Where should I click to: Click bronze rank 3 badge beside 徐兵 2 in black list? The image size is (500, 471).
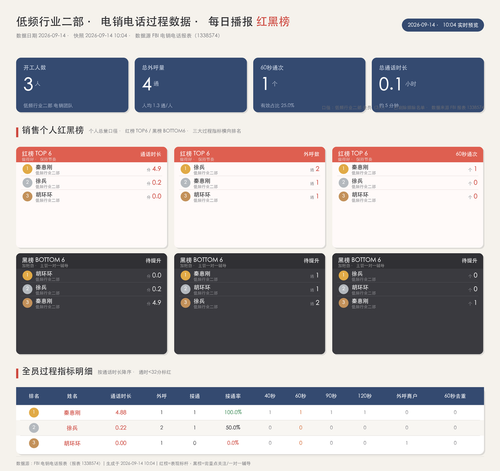coord(185,303)
